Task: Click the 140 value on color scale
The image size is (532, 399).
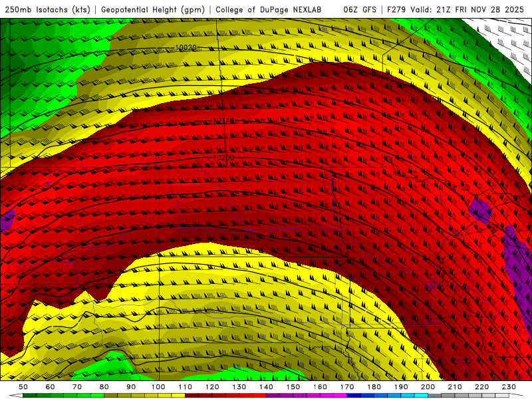Action: [x=266, y=387]
